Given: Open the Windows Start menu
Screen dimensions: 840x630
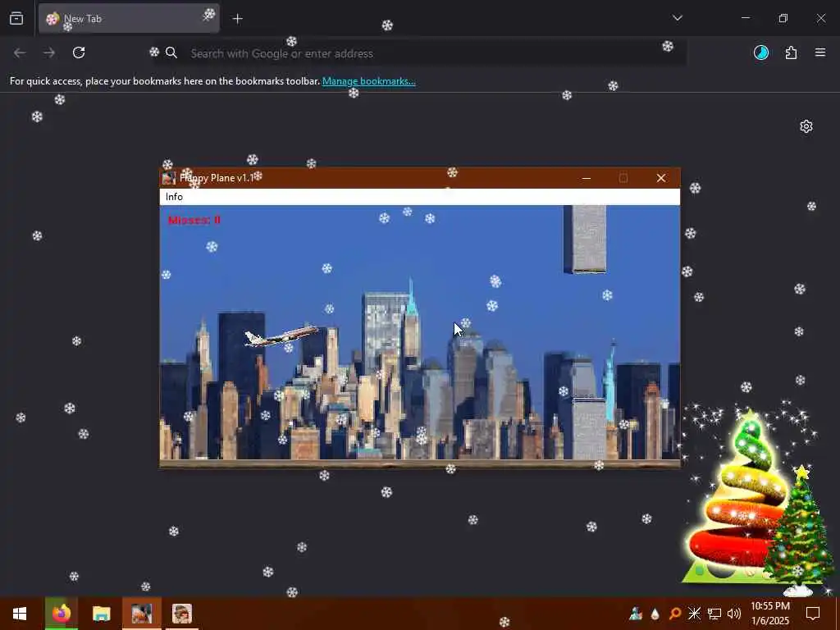Looking at the screenshot, I should [20, 614].
